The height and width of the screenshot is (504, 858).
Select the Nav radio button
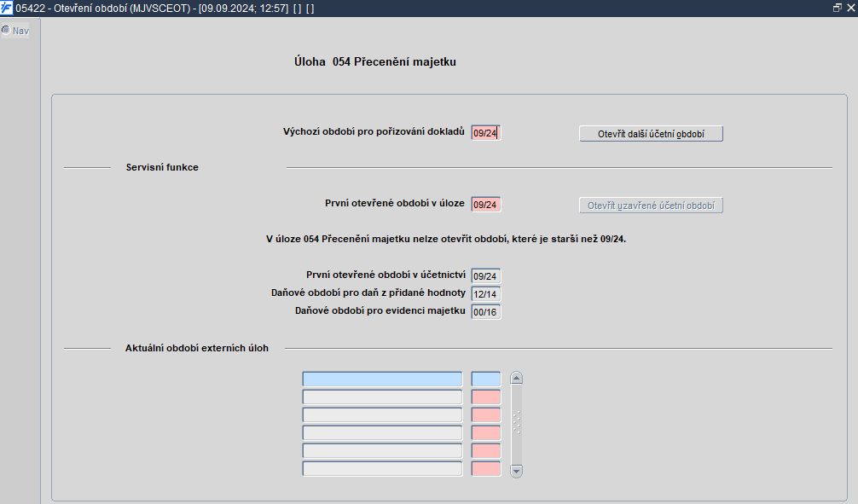tap(6, 30)
